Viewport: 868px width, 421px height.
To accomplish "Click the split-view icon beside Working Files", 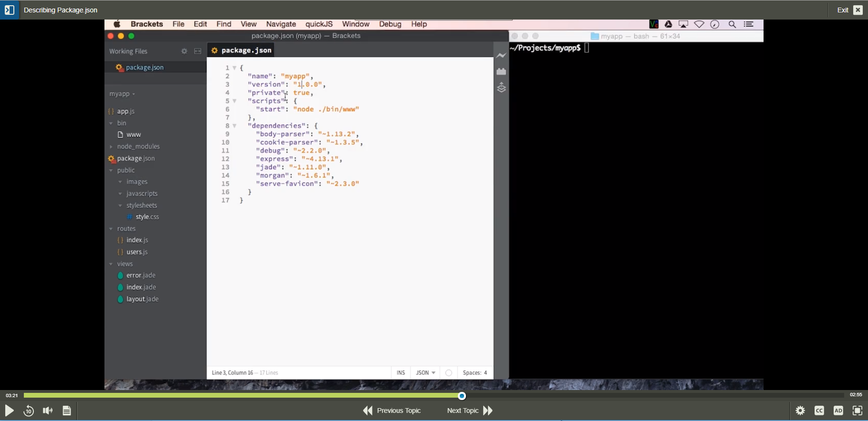I will (x=198, y=51).
